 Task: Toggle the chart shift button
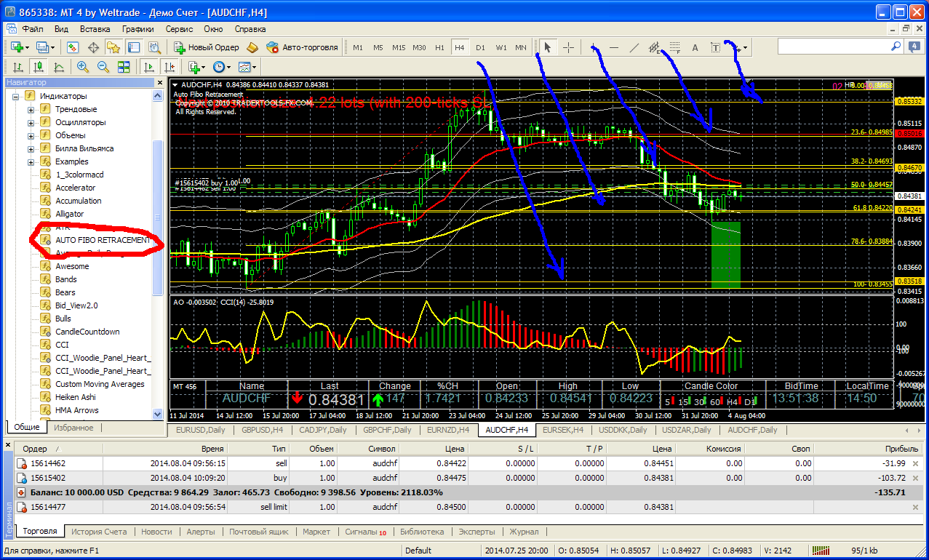[x=169, y=67]
